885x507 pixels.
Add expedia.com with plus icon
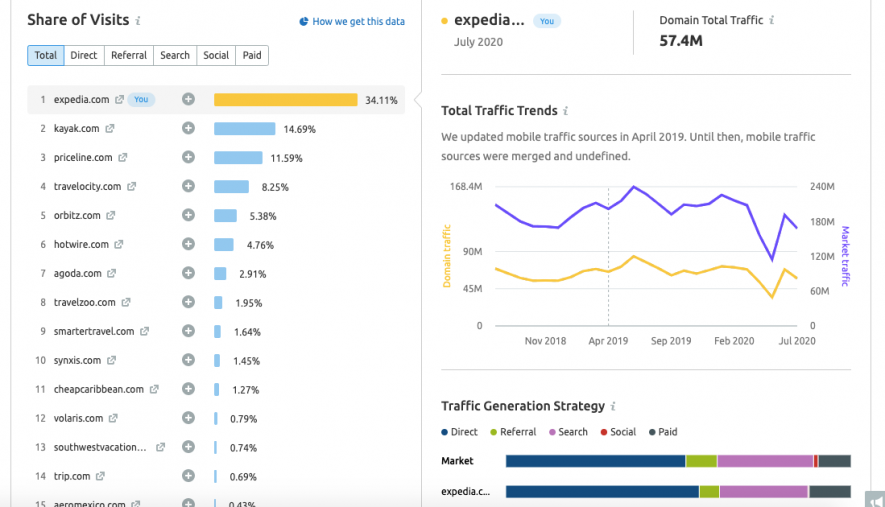[x=189, y=99]
